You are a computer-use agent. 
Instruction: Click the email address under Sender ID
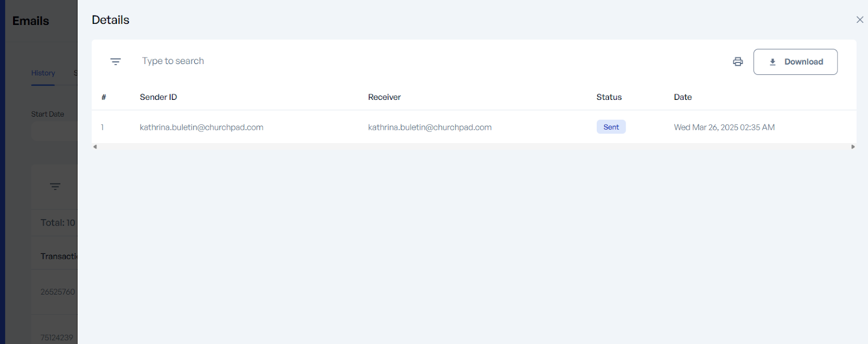[x=201, y=128]
